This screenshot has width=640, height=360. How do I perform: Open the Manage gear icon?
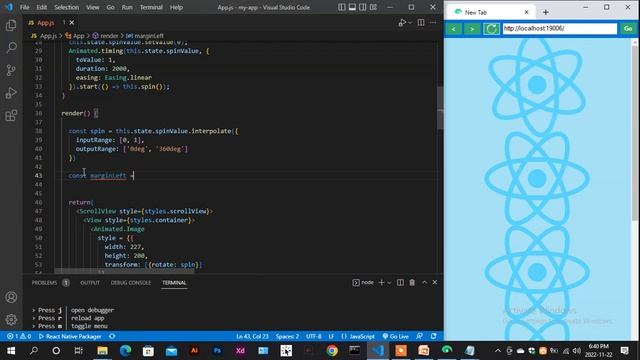point(11,319)
